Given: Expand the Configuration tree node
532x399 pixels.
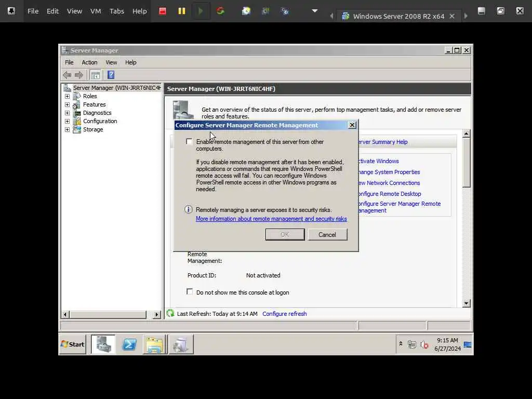Looking at the screenshot, I should [67, 121].
